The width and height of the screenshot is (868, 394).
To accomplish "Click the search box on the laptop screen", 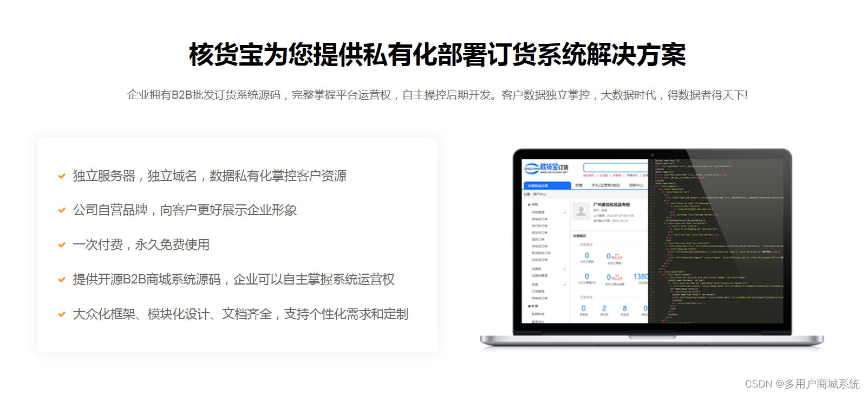I will click(x=616, y=167).
